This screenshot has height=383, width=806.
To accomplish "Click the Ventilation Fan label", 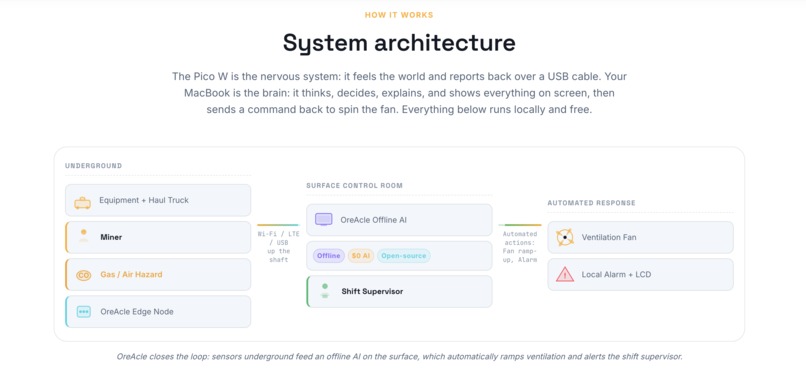I will click(x=609, y=237).
